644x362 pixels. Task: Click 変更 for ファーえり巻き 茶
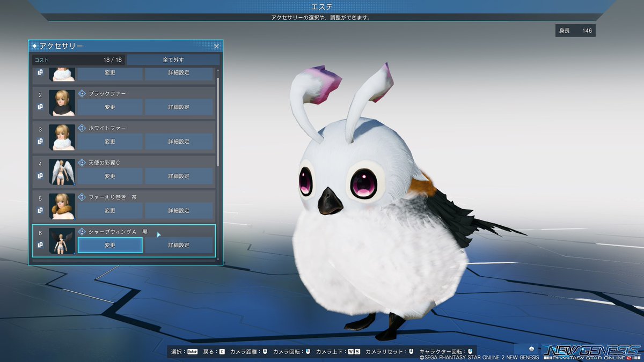click(110, 211)
